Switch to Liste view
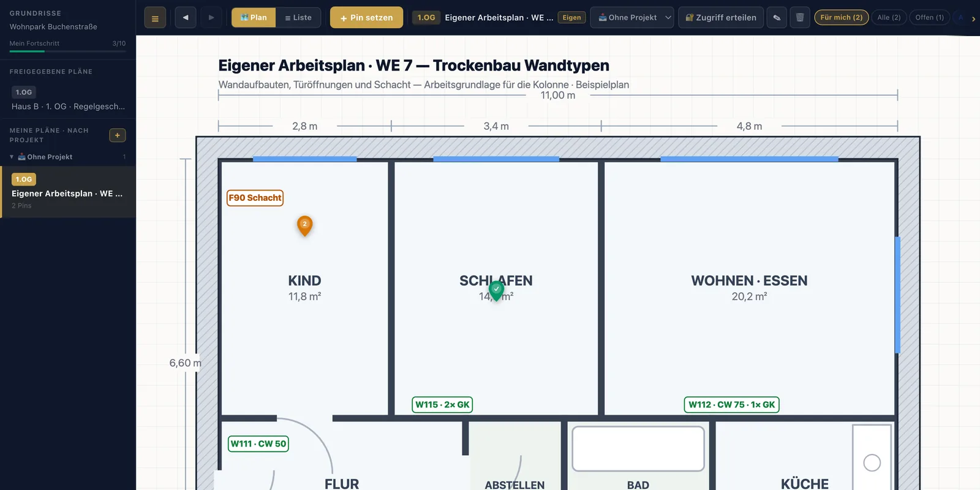980x490 pixels. point(298,18)
